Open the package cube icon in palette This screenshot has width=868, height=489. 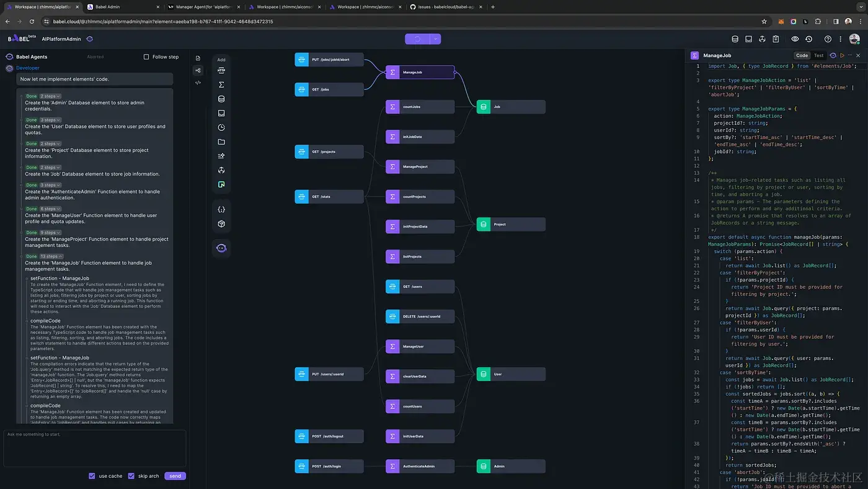tap(221, 224)
